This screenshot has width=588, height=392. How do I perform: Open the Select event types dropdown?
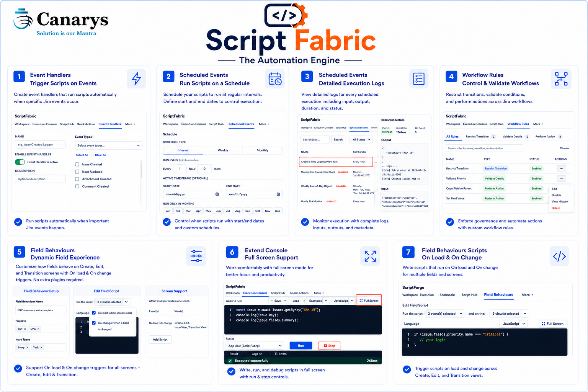point(108,145)
